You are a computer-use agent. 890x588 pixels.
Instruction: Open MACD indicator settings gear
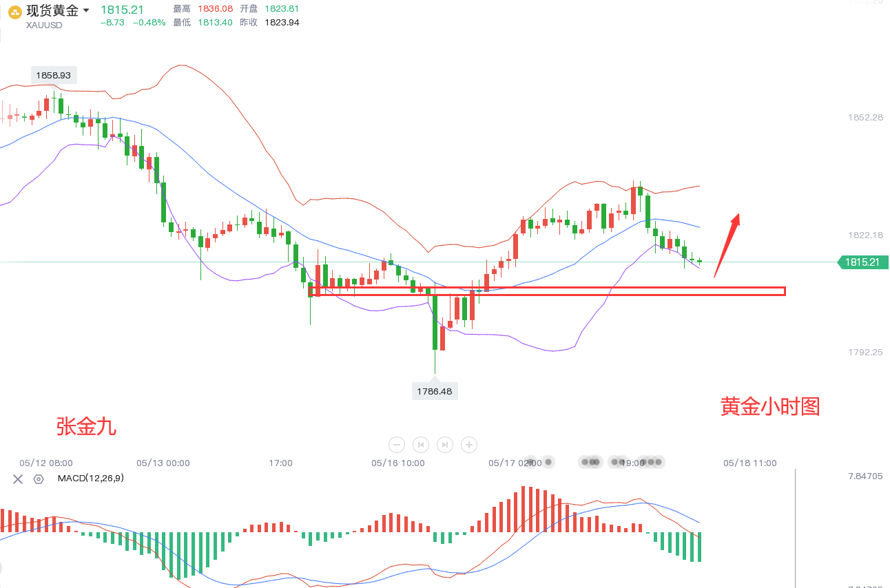click(39, 479)
